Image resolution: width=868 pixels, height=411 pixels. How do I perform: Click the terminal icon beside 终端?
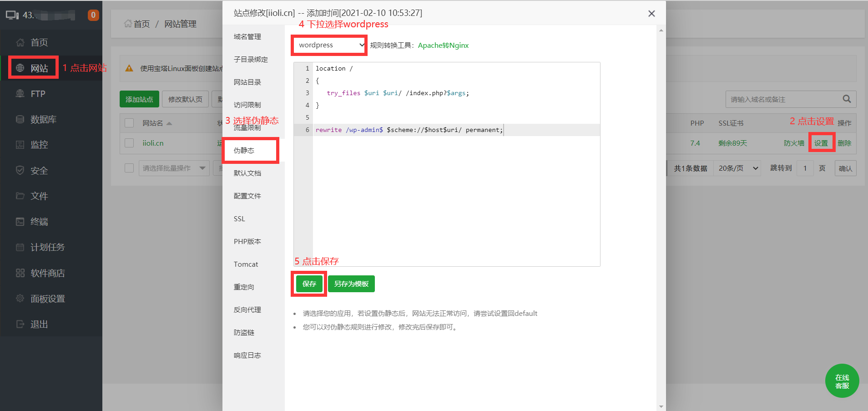click(x=20, y=222)
